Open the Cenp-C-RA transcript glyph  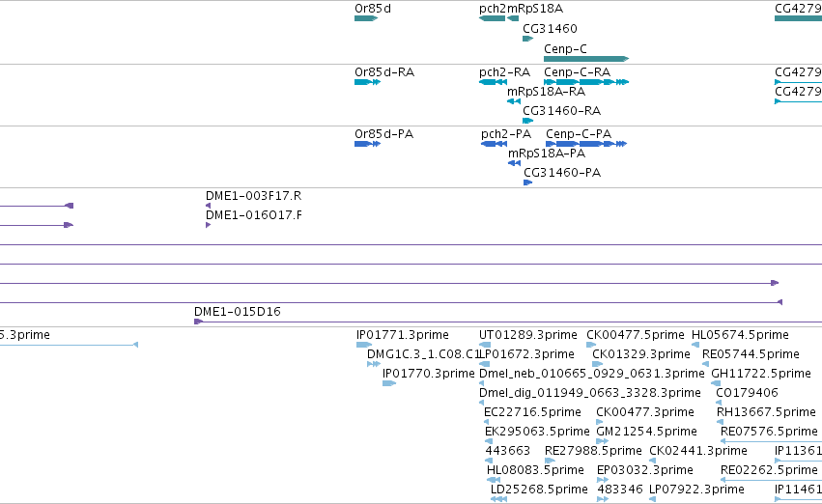tap(586, 82)
